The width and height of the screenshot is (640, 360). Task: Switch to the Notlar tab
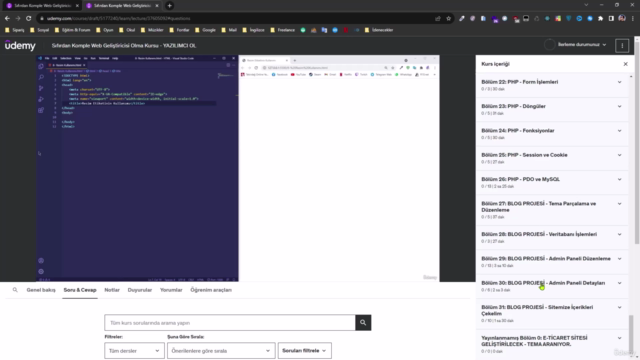(112, 290)
